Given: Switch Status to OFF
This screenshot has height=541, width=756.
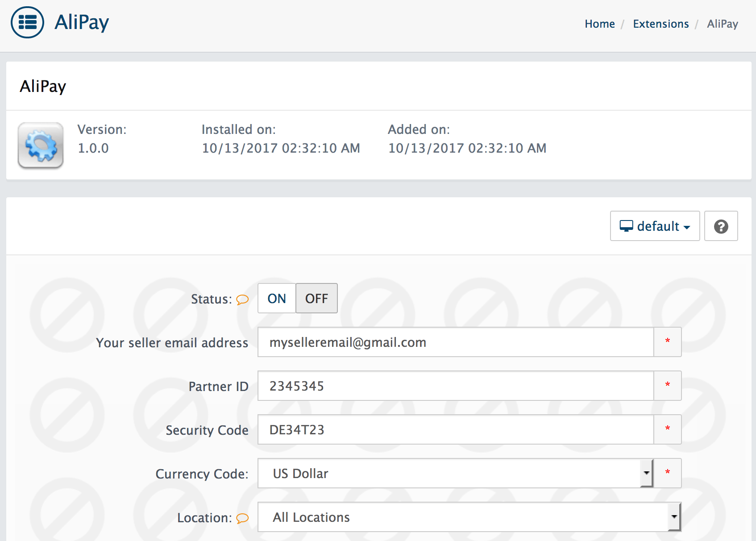Looking at the screenshot, I should [316, 298].
